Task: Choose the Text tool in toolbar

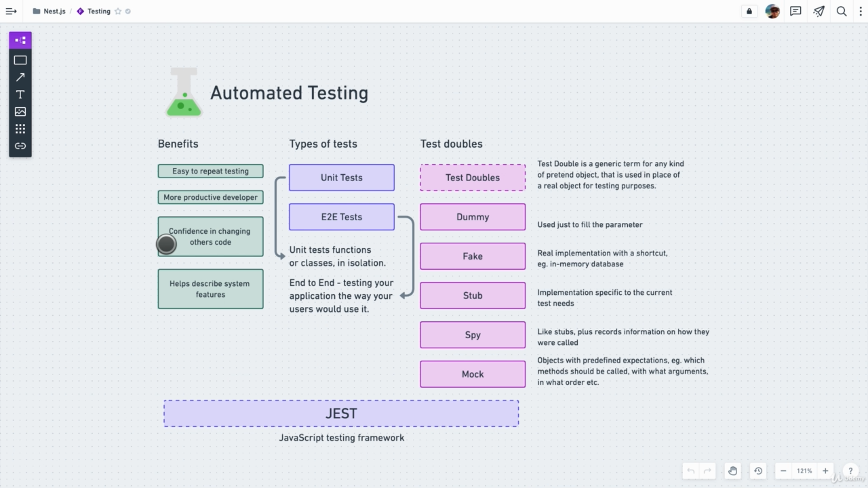Action: coord(20,94)
